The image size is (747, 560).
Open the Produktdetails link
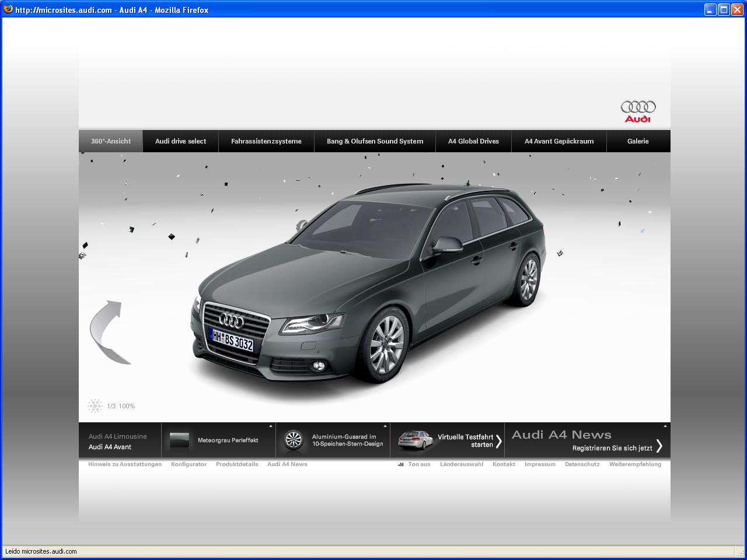click(x=237, y=464)
